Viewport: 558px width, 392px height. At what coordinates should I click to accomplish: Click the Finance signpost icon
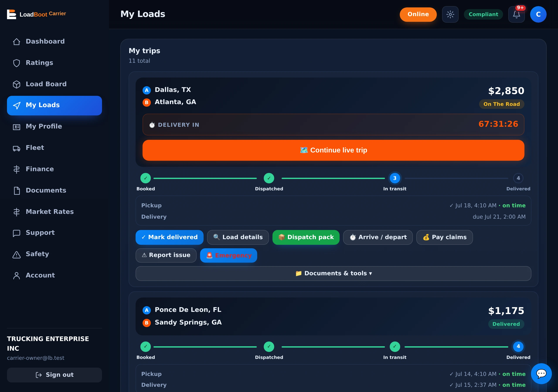click(x=17, y=169)
